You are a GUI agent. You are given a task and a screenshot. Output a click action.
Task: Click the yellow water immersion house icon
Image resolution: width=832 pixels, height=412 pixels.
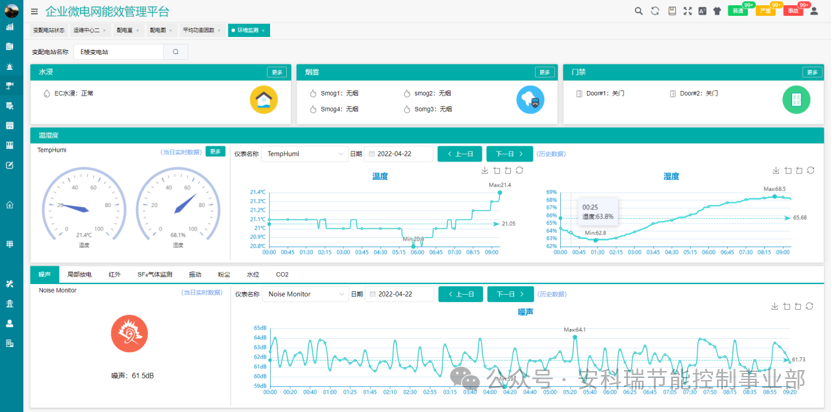[x=264, y=99]
